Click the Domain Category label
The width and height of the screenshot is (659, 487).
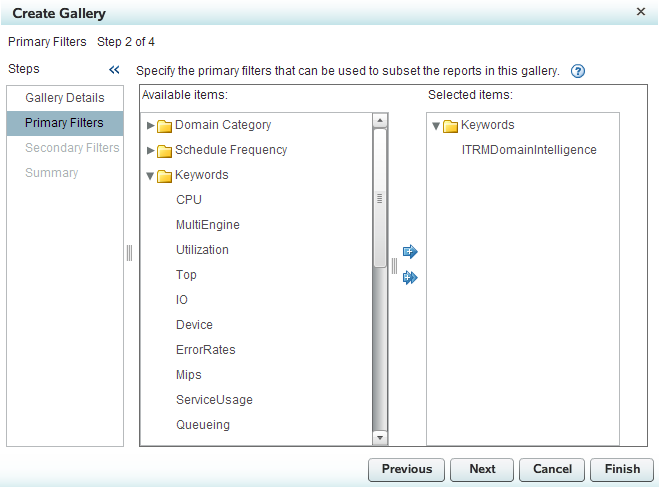click(223, 125)
